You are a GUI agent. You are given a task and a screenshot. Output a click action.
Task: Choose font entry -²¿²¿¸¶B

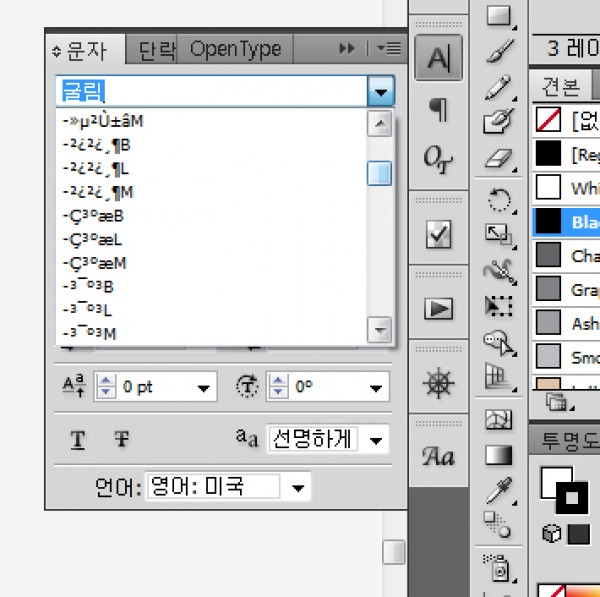pyautogui.click(x=211, y=145)
